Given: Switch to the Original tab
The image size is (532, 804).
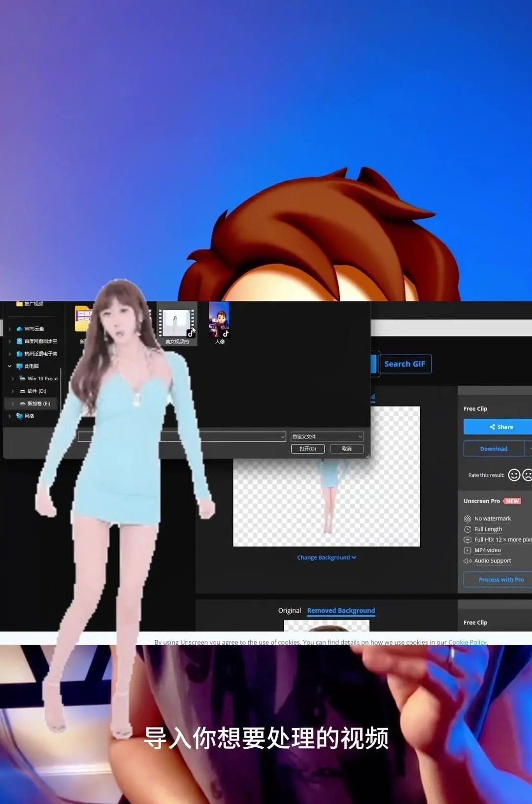Looking at the screenshot, I should (x=289, y=610).
